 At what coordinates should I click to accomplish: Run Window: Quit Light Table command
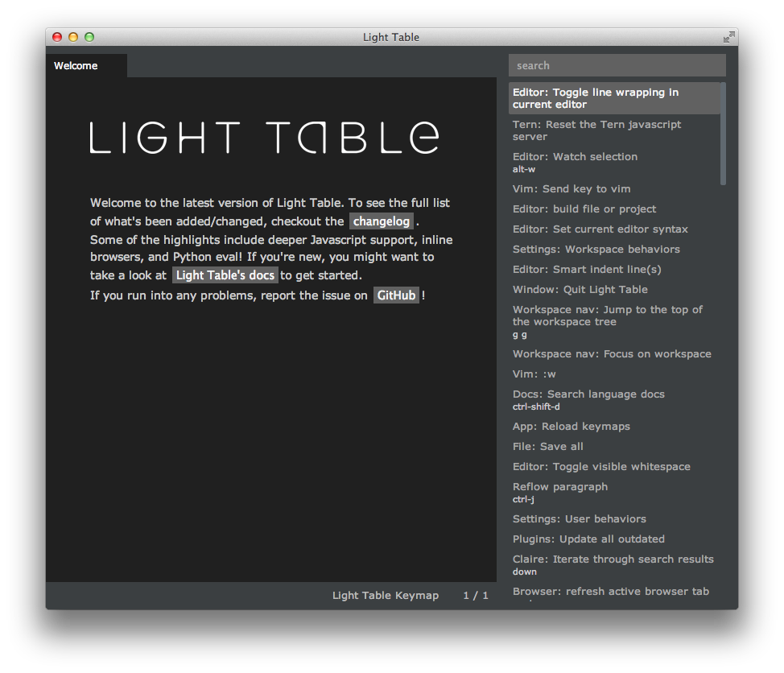580,290
